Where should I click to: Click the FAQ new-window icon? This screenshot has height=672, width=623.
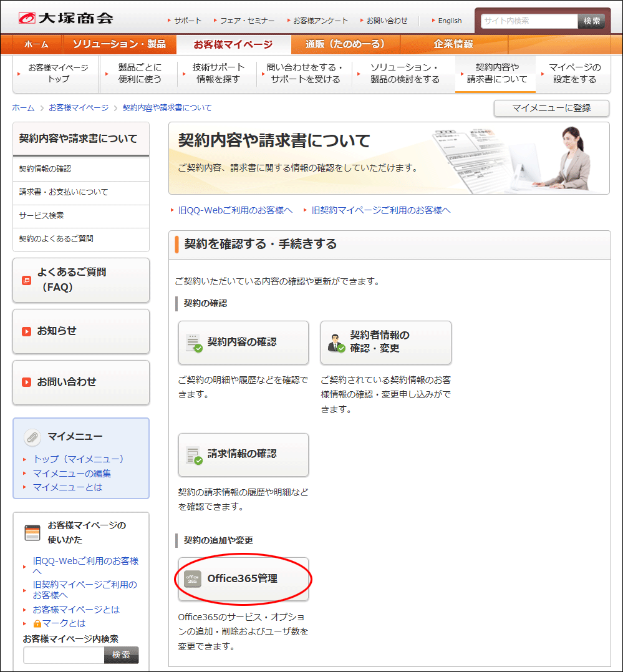point(27,281)
